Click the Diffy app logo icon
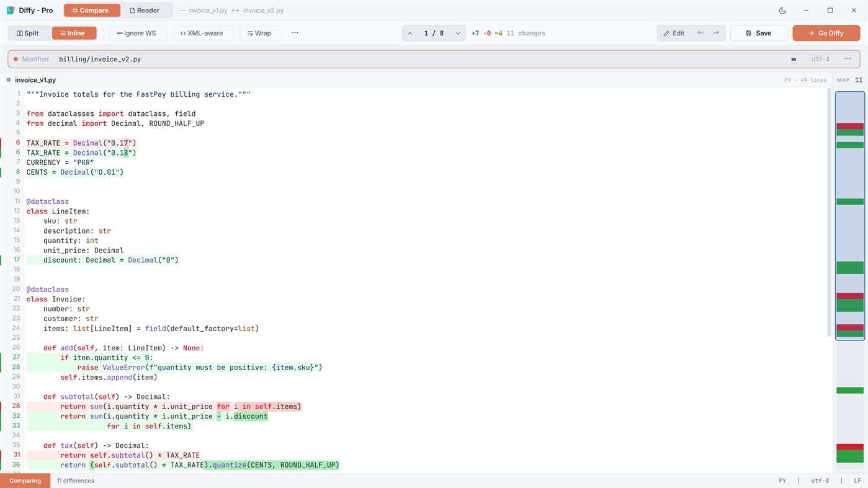The width and height of the screenshot is (868, 488). click(11, 11)
